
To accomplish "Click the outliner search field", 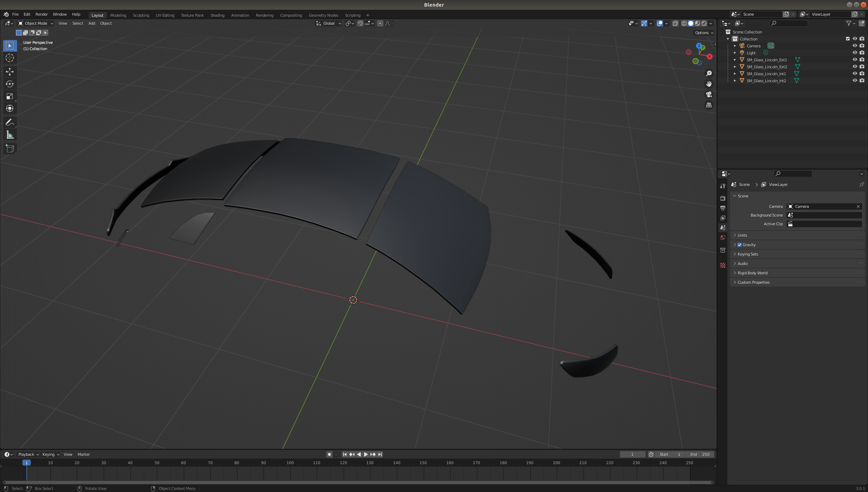I will pos(788,23).
